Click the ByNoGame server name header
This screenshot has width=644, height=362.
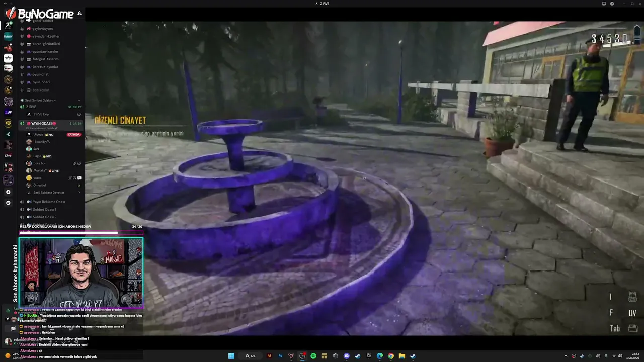click(x=46, y=14)
